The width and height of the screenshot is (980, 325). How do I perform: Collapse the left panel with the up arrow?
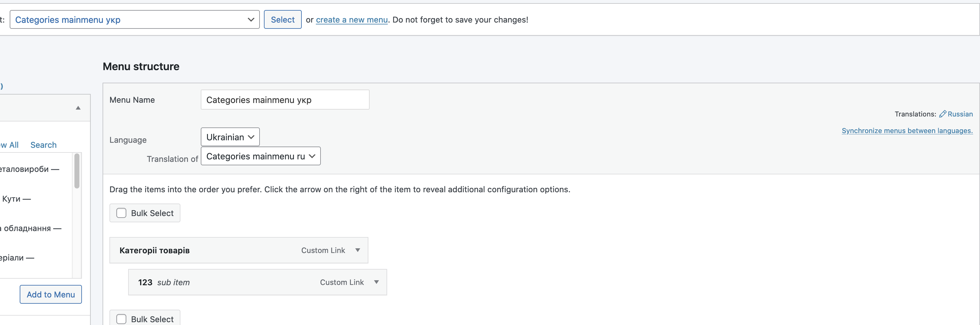tap(78, 108)
